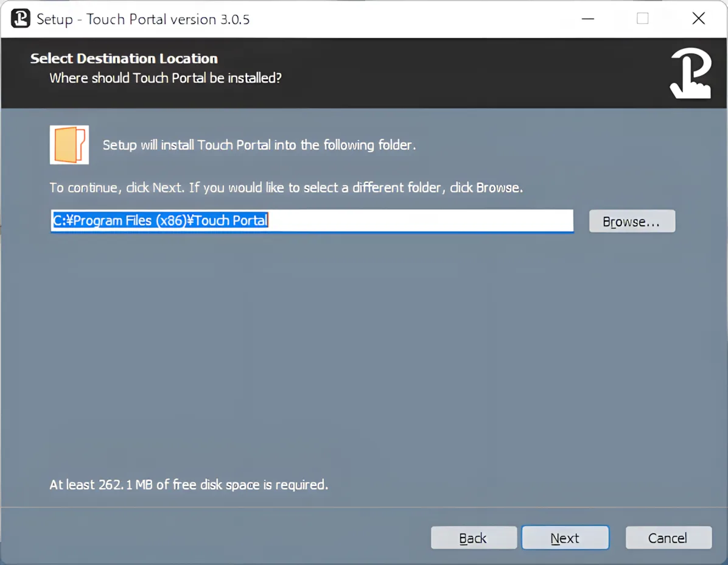Click the Touch Portal hand logo in header
Screen dimensions: 728x565
coord(691,74)
